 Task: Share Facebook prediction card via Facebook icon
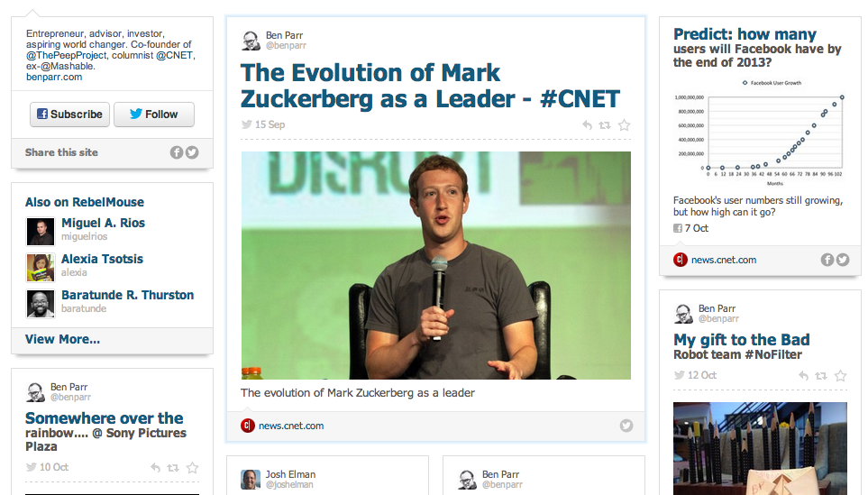[827, 260]
